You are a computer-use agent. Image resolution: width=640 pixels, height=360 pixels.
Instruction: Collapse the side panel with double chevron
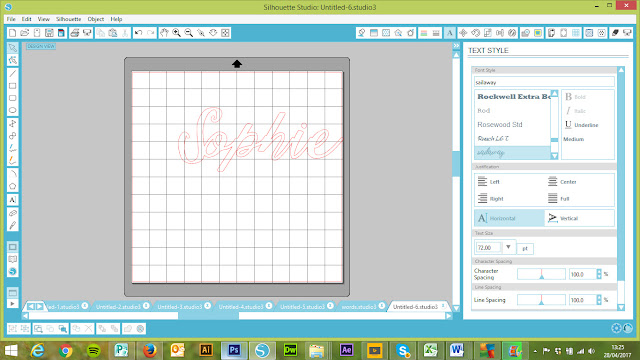pyautogui.click(x=456, y=46)
